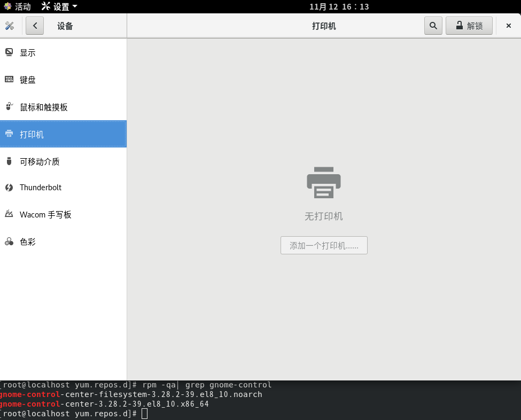
Task: Select the 打印机 sidebar entry
Action: point(63,134)
